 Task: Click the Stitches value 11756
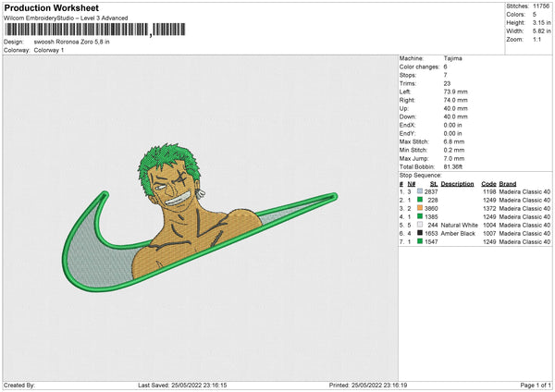point(541,6)
